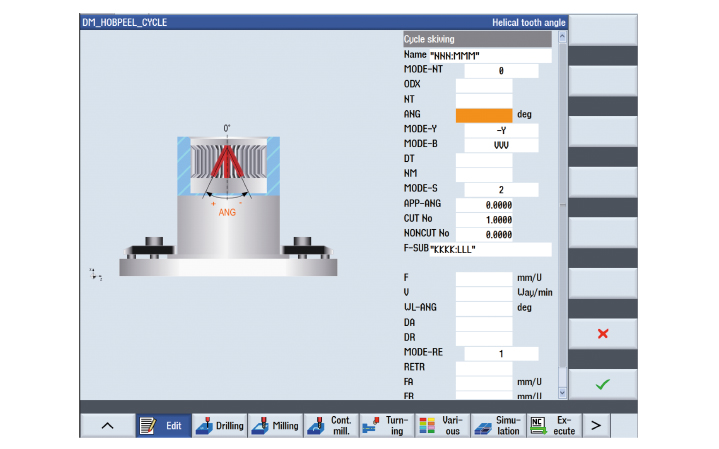Accept cycle with green checkmark
This screenshot has height=449, width=719.
pos(603,383)
